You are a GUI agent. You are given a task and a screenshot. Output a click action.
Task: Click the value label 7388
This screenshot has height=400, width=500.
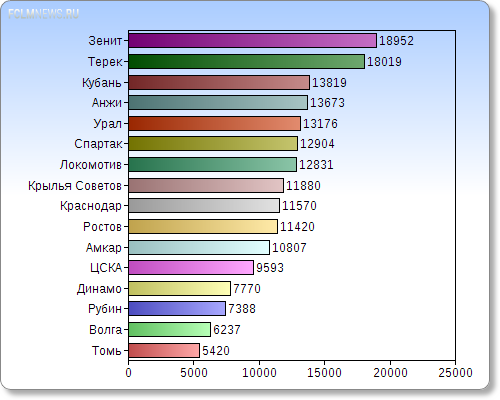[x=242, y=309]
